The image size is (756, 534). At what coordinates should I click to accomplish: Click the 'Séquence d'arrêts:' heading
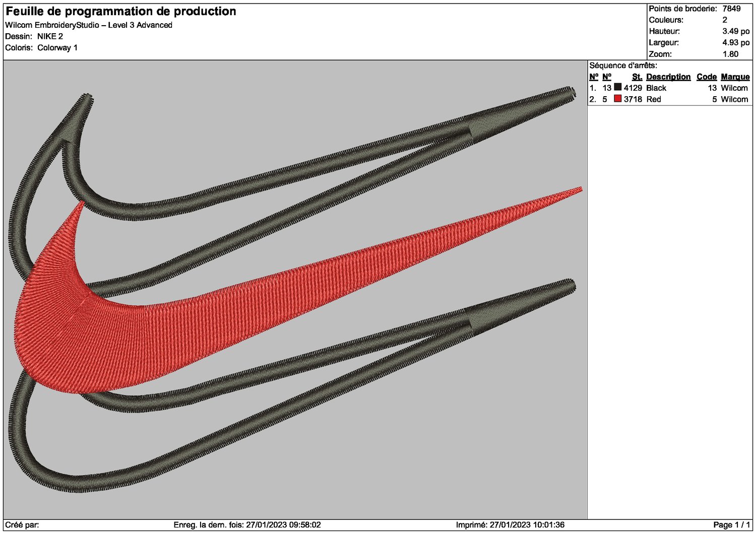pyautogui.click(x=623, y=65)
